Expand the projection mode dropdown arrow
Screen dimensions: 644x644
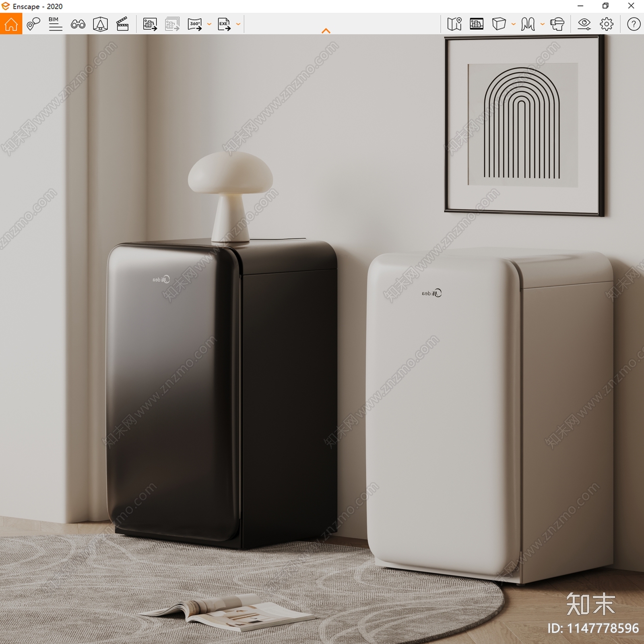point(513,24)
